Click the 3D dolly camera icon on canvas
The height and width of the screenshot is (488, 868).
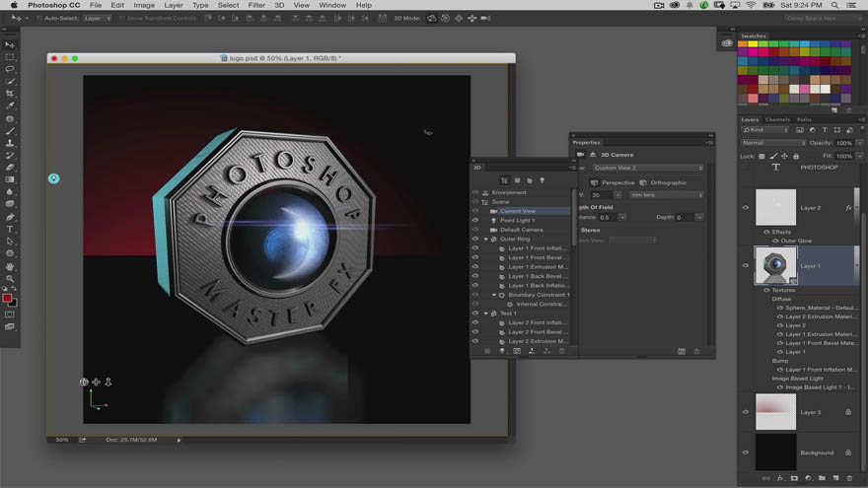click(108, 382)
